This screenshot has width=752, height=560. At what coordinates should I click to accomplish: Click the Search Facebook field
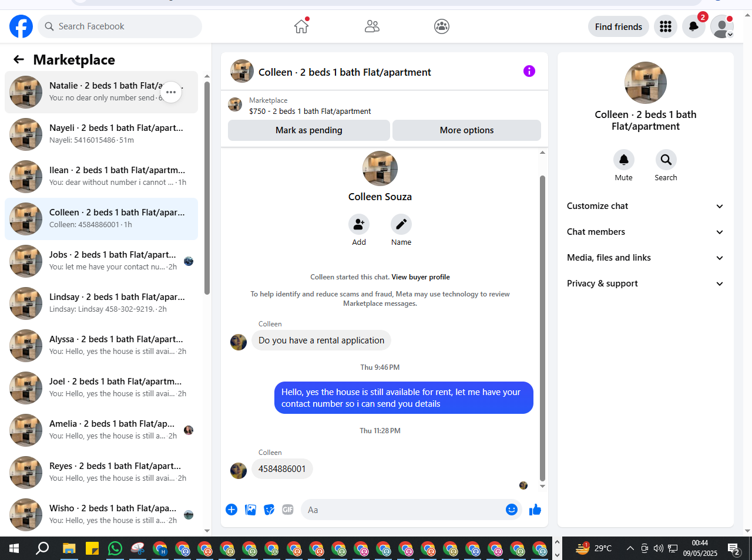tap(120, 26)
